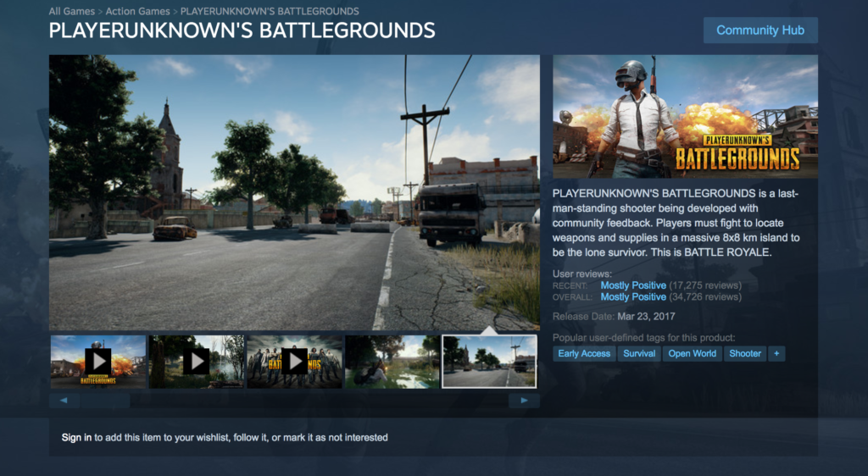Choose the Shooter tag
The image size is (868, 476).
(x=745, y=353)
